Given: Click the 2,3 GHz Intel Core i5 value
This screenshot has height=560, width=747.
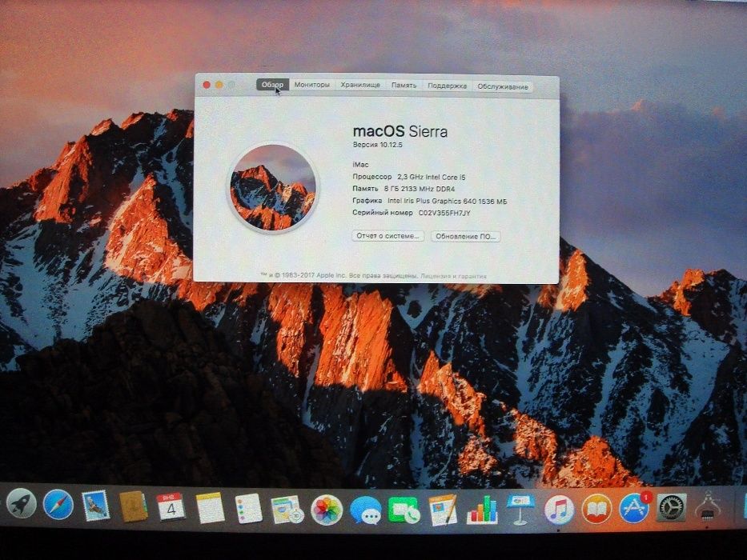Looking at the screenshot, I should [x=431, y=177].
